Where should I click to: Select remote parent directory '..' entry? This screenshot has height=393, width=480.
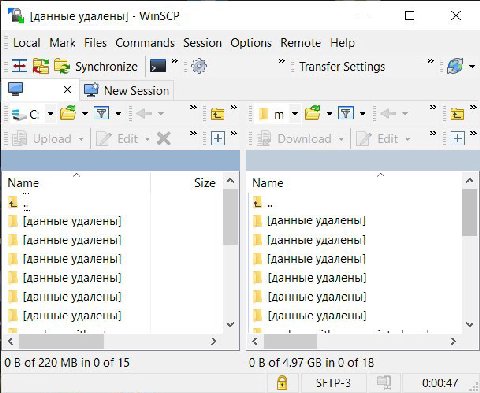[263, 202]
